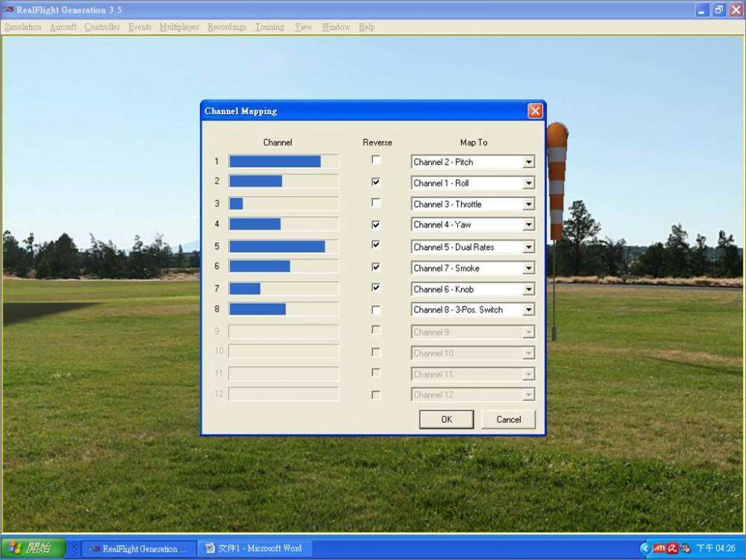746x560 pixels.
Task: Click the system clock showing 04:26
Action: pos(716,549)
